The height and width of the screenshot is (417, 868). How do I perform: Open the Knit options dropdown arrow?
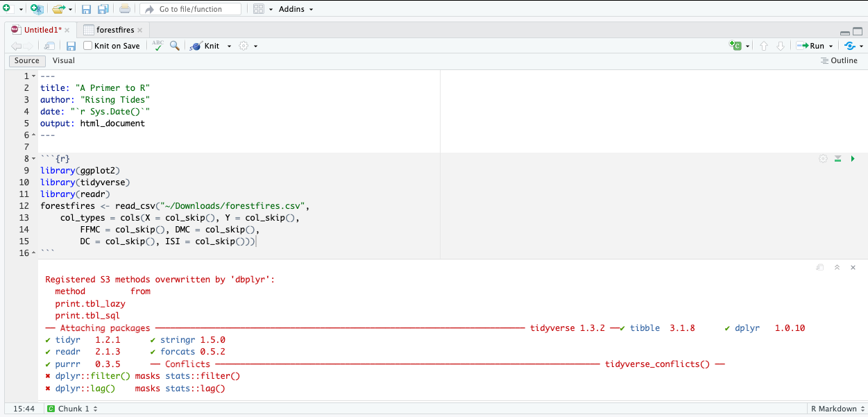230,46
